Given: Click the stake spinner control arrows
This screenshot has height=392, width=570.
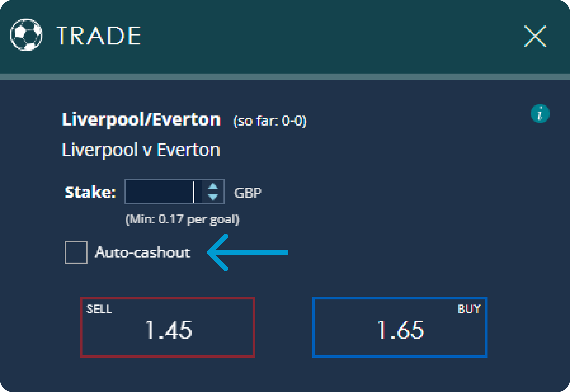Looking at the screenshot, I should pyautogui.click(x=213, y=192).
